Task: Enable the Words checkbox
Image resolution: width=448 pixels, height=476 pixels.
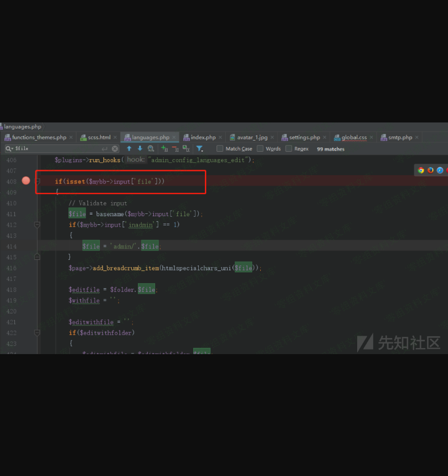Action: click(x=260, y=149)
